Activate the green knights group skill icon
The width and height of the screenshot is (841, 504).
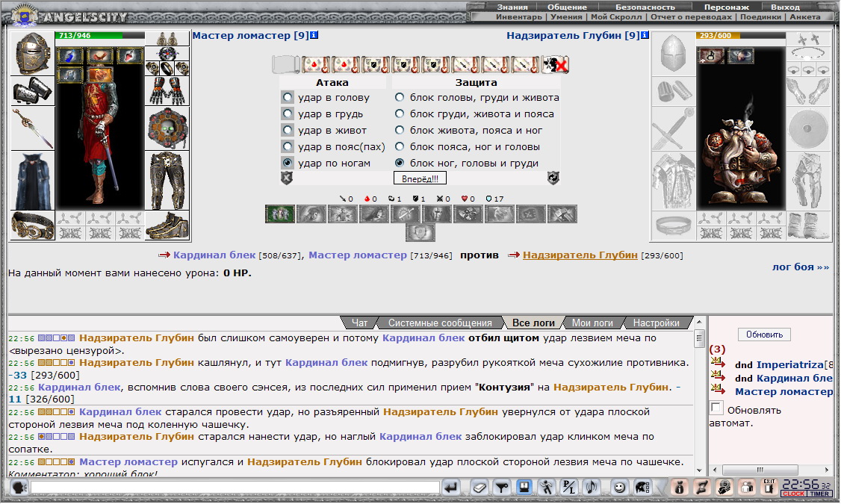pyautogui.click(x=280, y=214)
